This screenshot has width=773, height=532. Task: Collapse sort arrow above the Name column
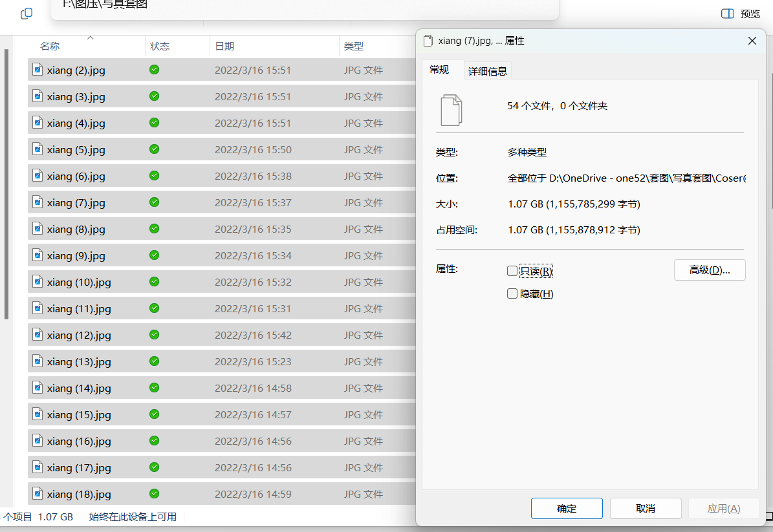click(90, 38)
